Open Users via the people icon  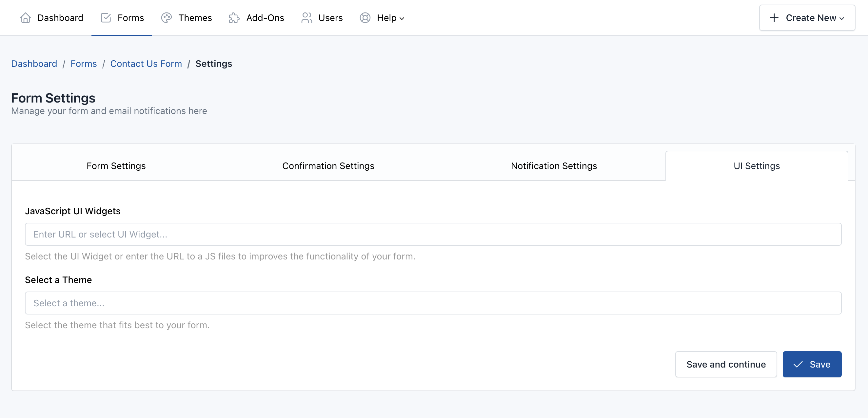306,17
